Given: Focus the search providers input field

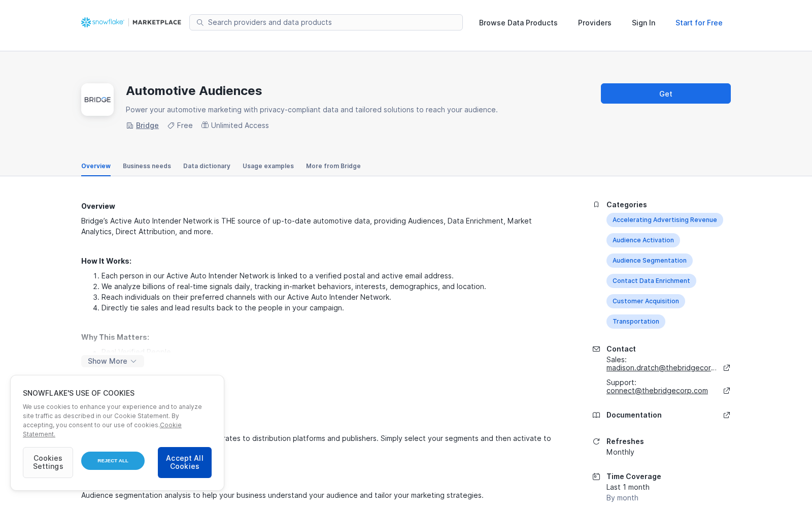Looking at the screenshot, I should [x=326, y=22].
